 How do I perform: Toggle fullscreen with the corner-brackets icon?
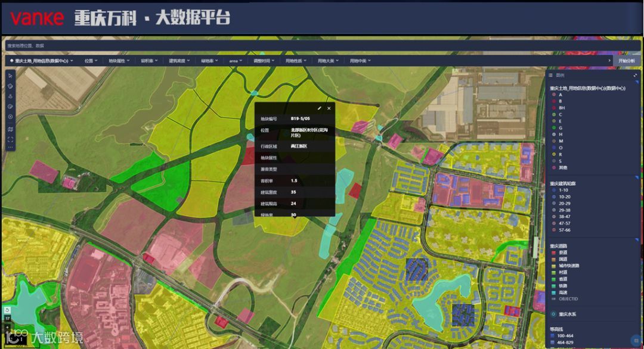tap(10, 139)
